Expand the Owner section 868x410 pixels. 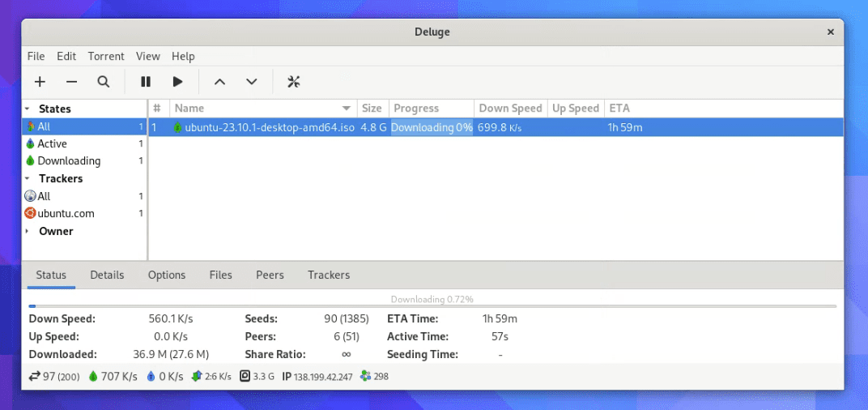[28, 231]
